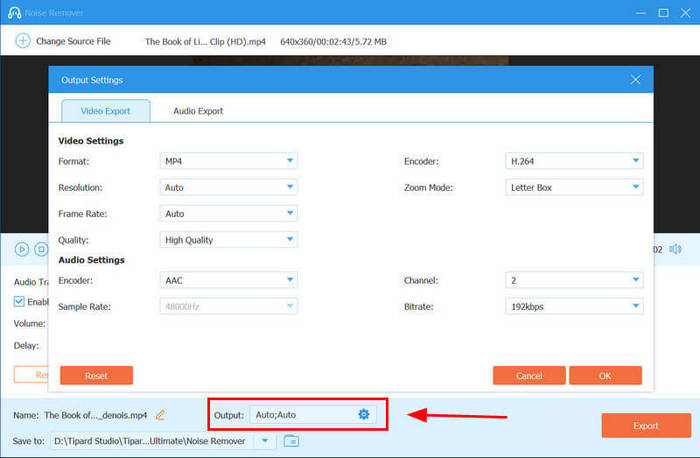
Task: Click the Output field showing Auto;Auto
Action: pos(313,415)
